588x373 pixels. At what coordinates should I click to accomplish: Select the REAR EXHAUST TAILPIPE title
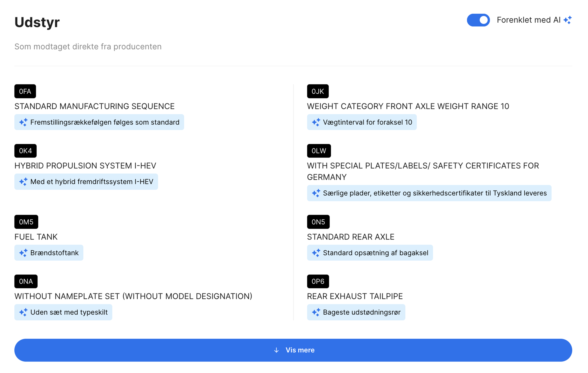pos(355,296)
